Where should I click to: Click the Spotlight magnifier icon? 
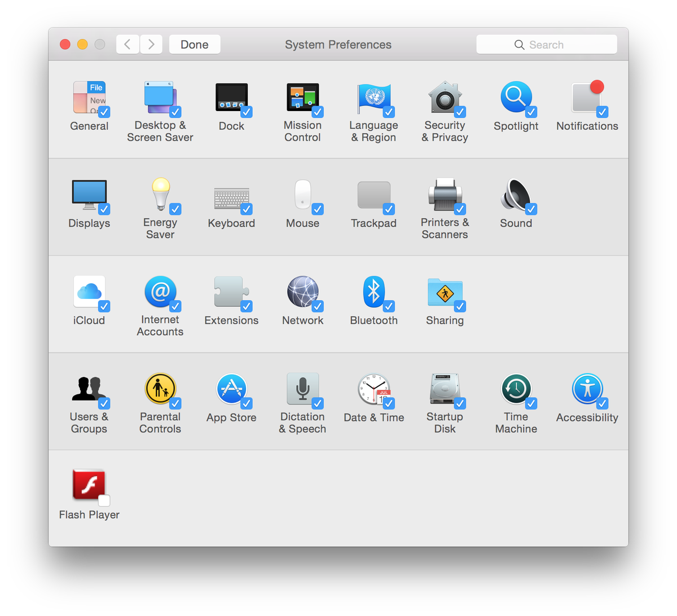coord(516,97)
